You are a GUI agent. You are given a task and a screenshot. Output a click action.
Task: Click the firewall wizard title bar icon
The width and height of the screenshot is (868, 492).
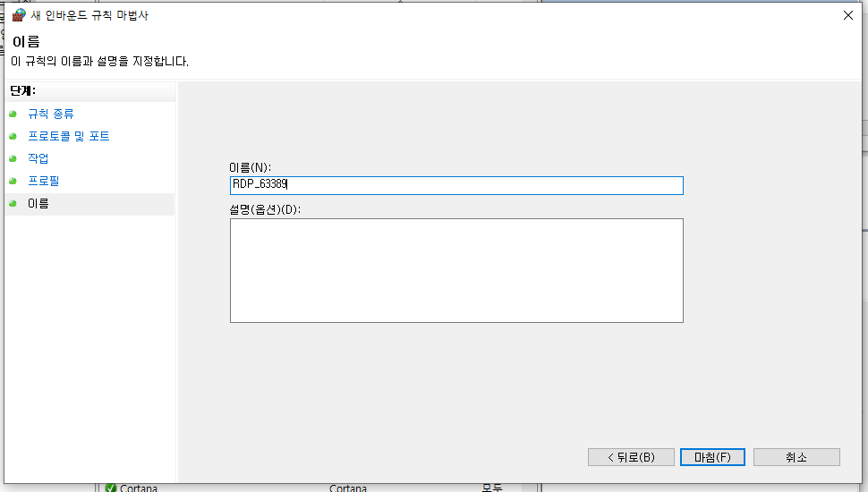[19, 15]
